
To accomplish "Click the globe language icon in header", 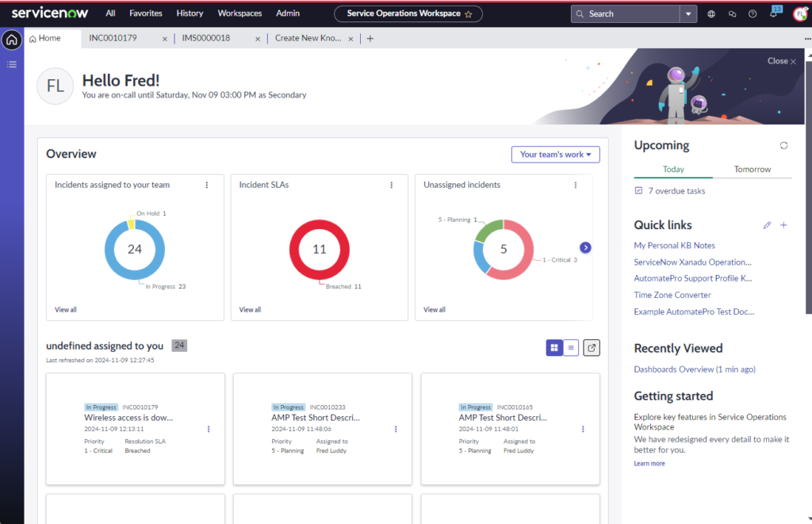I will pos(710,13).
